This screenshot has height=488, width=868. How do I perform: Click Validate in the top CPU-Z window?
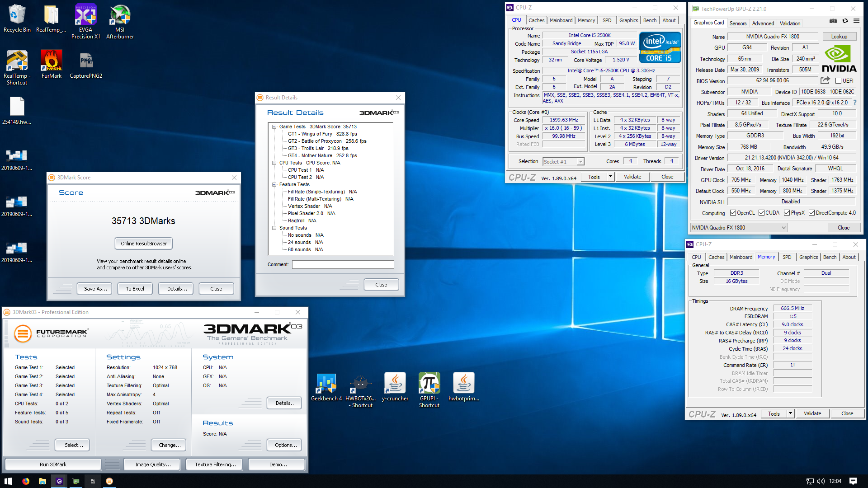pyautogui.click(x=632, y=177)
